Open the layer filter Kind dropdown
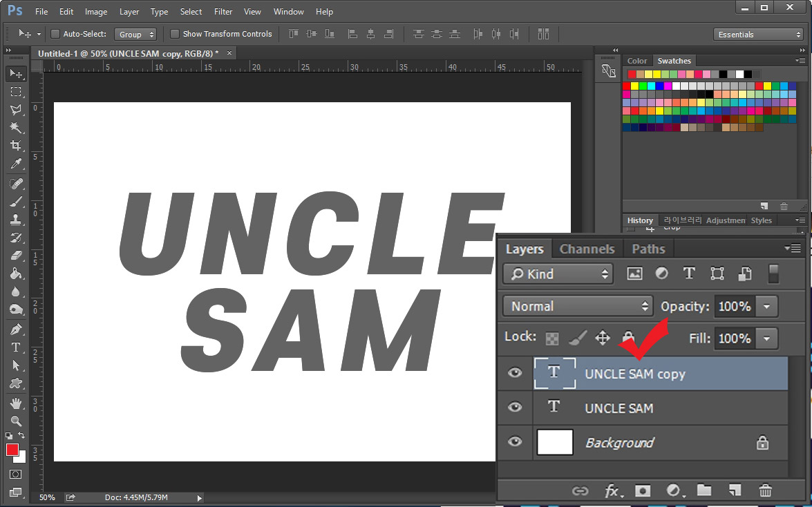Viewport: 812px width, 507px height. [558, 274]
